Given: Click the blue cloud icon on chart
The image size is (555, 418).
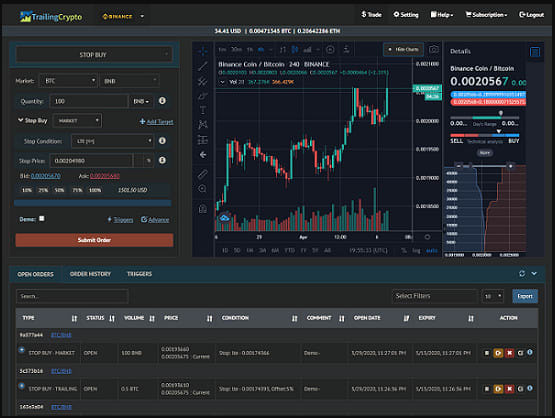Looking at the screenshot, I should pos(224,218).
